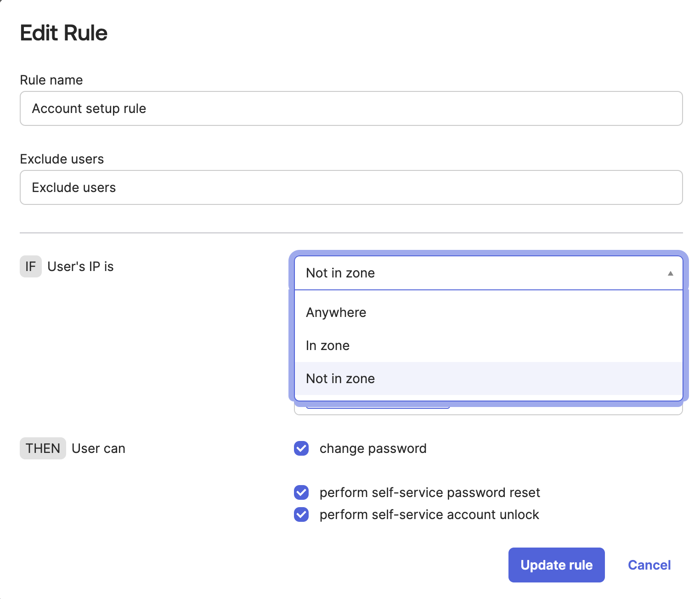Viewport: 700px width, 599px height.
Task: Select Not in zone in the list
Action: point(489,379)
